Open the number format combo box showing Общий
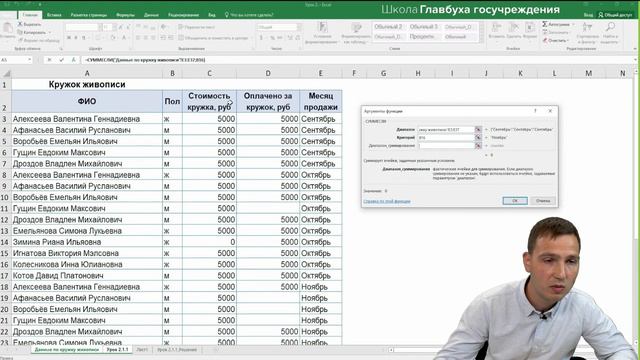The image size is (640, 360). (279, 27)
